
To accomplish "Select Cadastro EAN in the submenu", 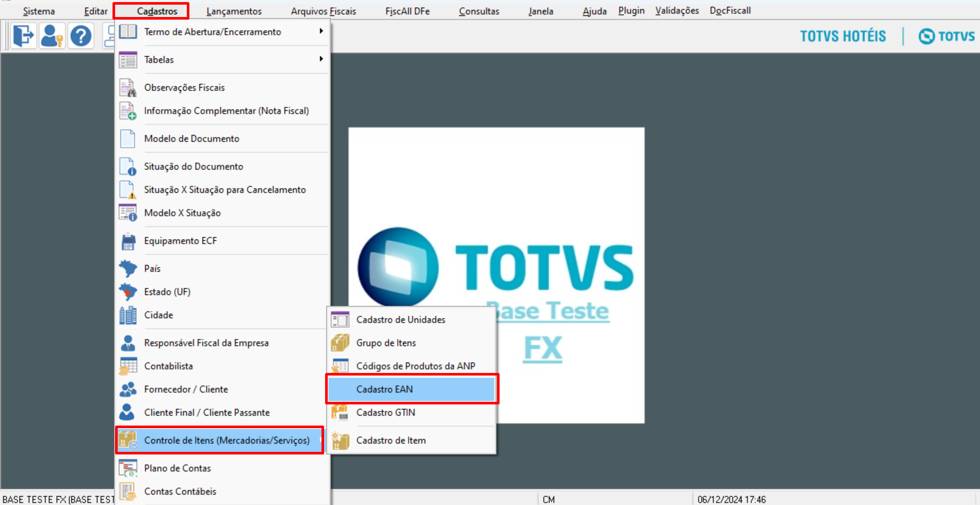I will (412, 389).
